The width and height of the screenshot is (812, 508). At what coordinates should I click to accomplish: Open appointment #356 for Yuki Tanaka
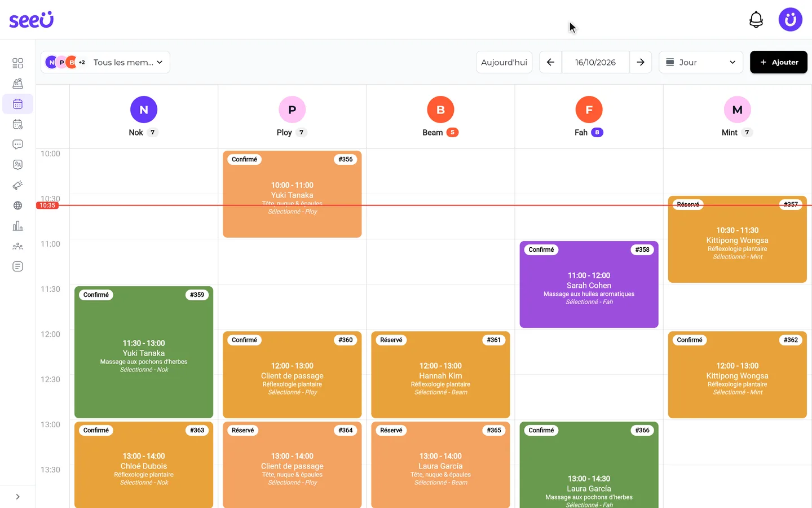point(292,194)
